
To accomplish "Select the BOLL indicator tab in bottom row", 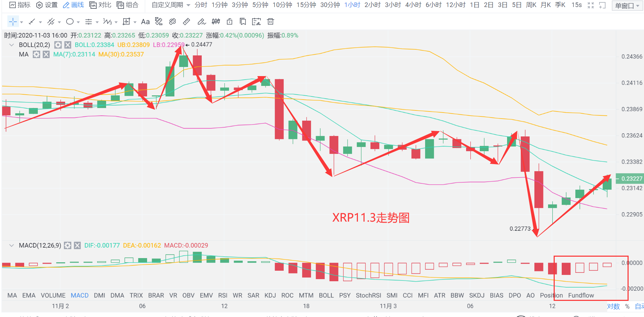I will 326,296.
